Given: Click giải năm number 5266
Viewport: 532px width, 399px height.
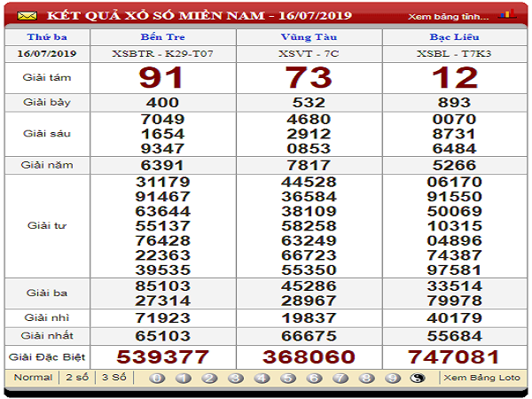Looking at the screenshot, I should 454,165.
